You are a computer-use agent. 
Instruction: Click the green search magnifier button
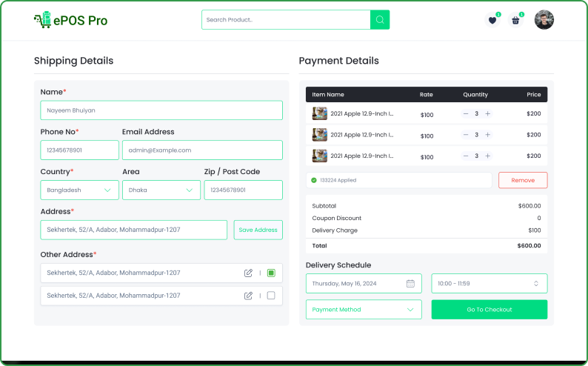click(380, 20)
